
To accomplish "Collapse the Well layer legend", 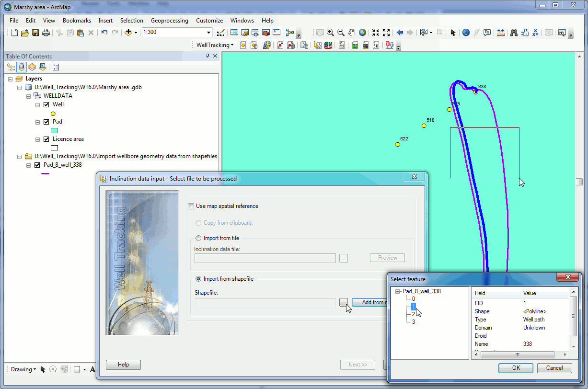I will click(37, 104).
